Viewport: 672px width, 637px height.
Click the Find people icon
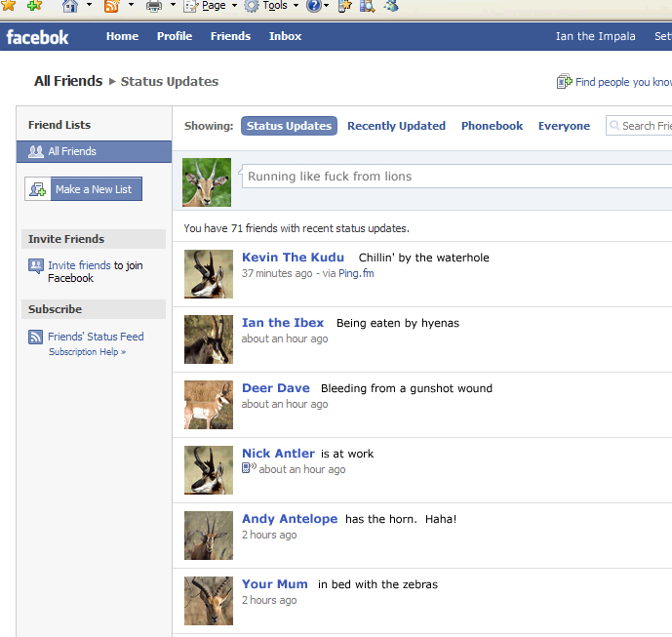(564, 82)
